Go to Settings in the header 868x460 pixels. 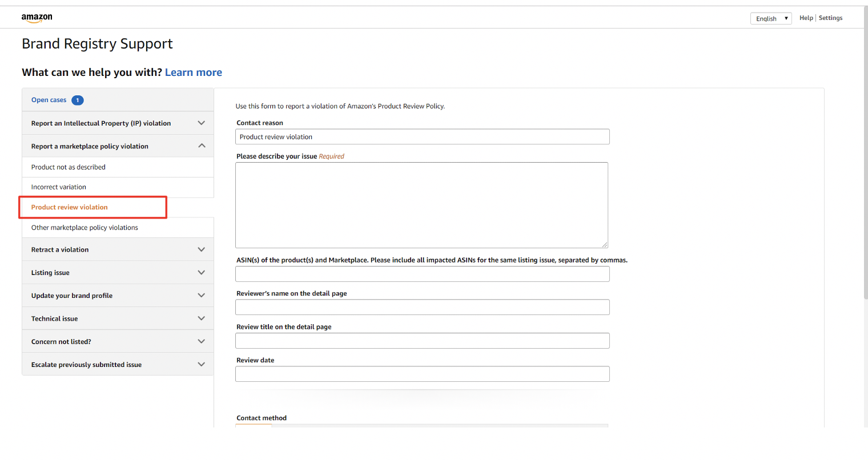[830, 18]
